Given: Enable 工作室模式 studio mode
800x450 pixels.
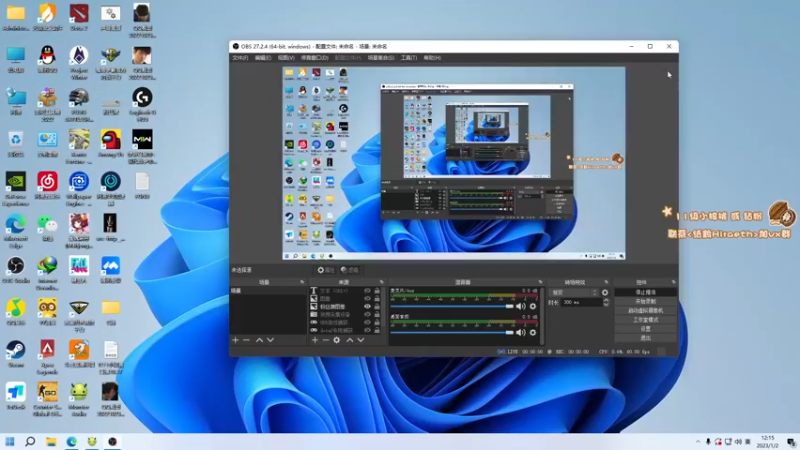Looking at the screenshot, I should [645, 319].
